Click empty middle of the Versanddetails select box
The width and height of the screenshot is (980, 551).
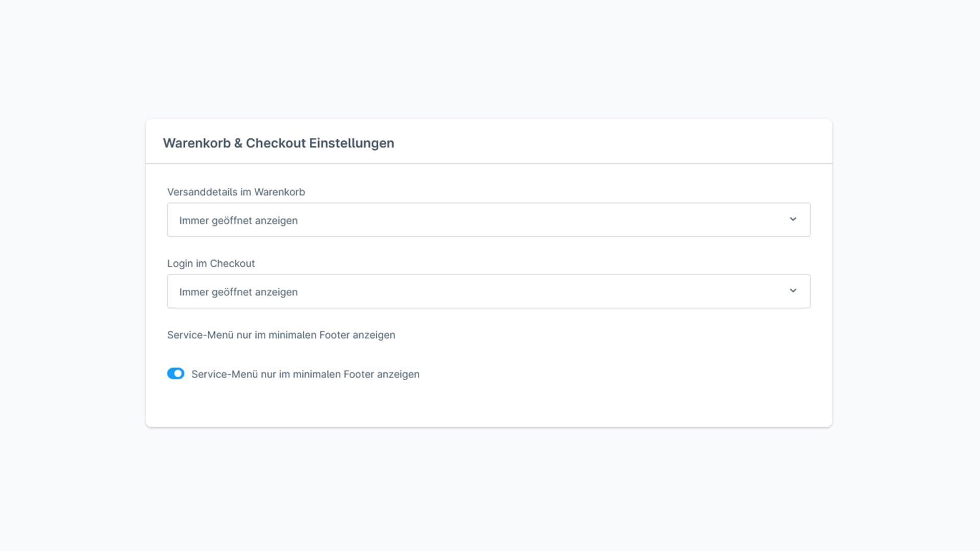click(510, 220)
